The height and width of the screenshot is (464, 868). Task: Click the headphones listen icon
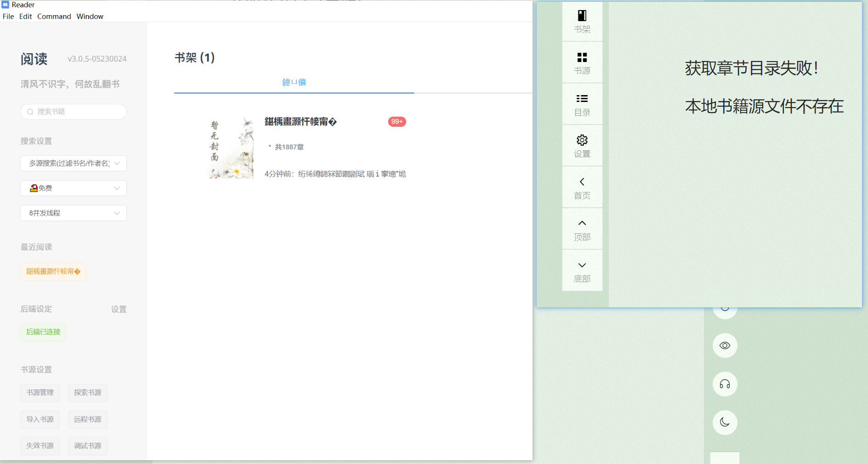pyautogui.click(x=725, y=384)
